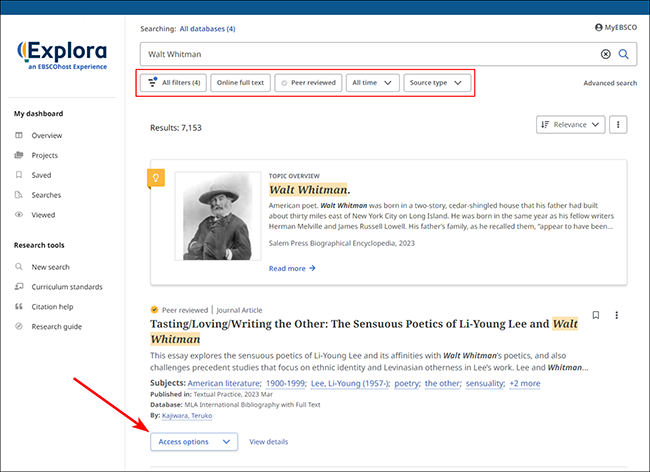Click the Citation help quote icon

tap(19, 306)
